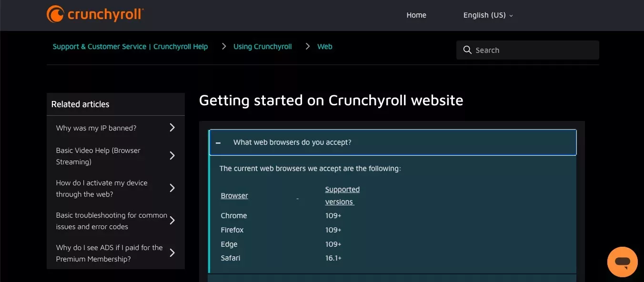Click the chevron beside Basic Video Help
This screenshot has width=644, height=282.
tap(172, 156)
